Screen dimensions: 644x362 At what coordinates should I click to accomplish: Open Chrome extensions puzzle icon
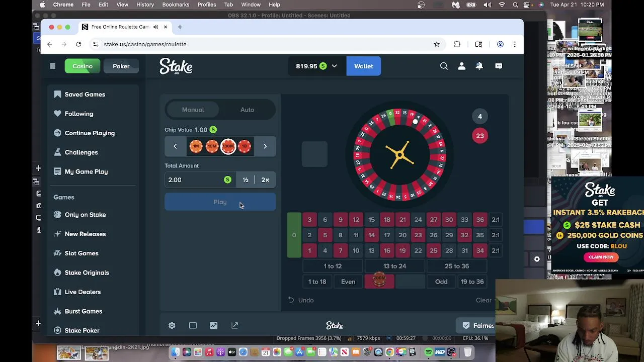coord(457,44)
